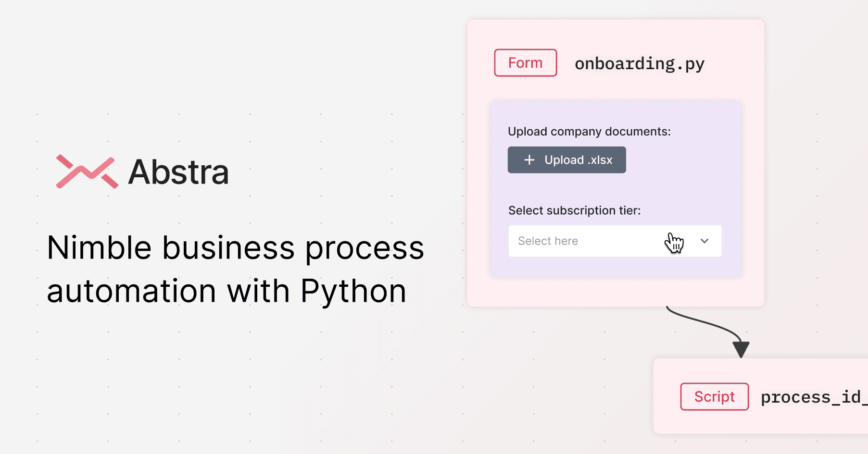The width and height of the screenshot is (868, 454).
Task: Click the "Abstra" wordmark text
Action: pos(178,172)
